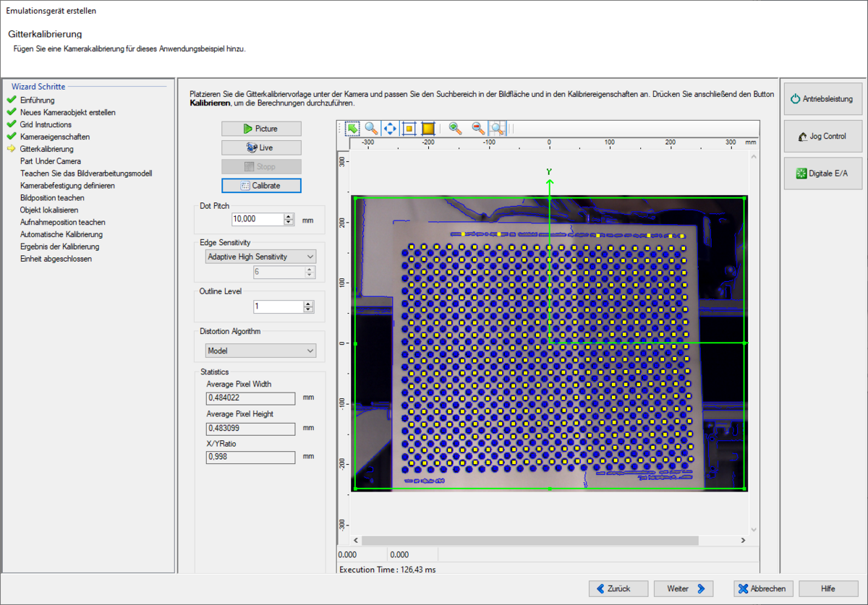
Task: Choose the magnifier zoom tool
Action: [371, 129]
